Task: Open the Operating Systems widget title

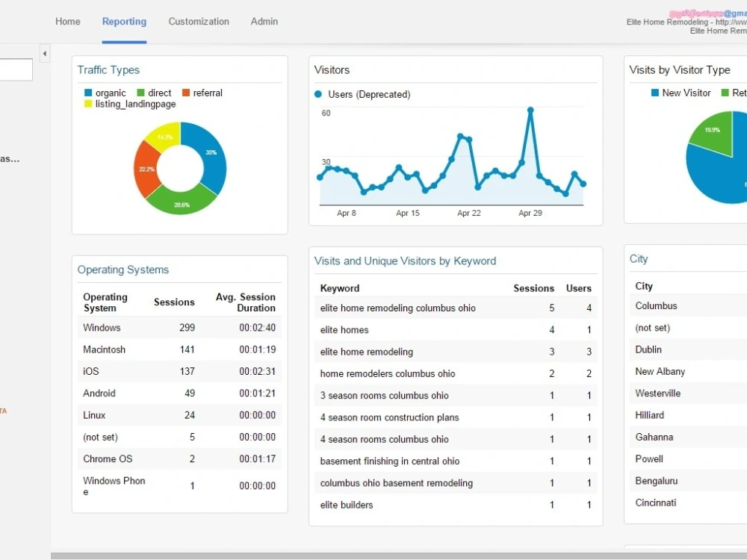Action: [123, 270]
